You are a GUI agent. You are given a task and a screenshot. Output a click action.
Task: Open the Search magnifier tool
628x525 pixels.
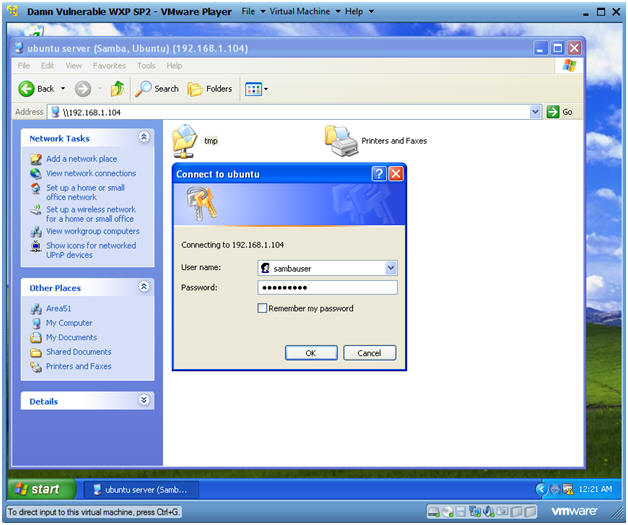157,89
